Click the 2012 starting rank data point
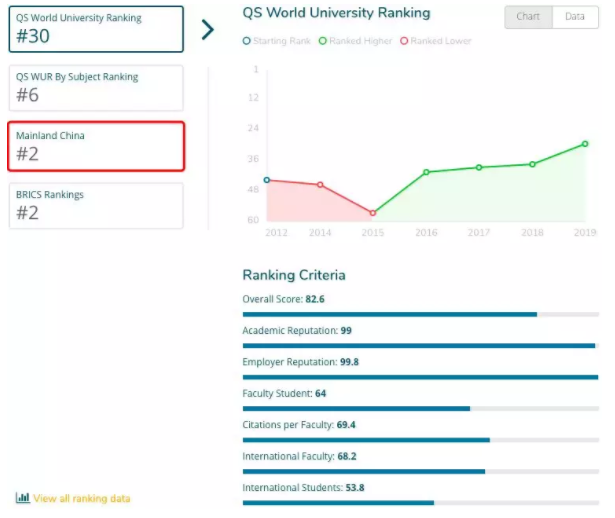 point(267,180)
